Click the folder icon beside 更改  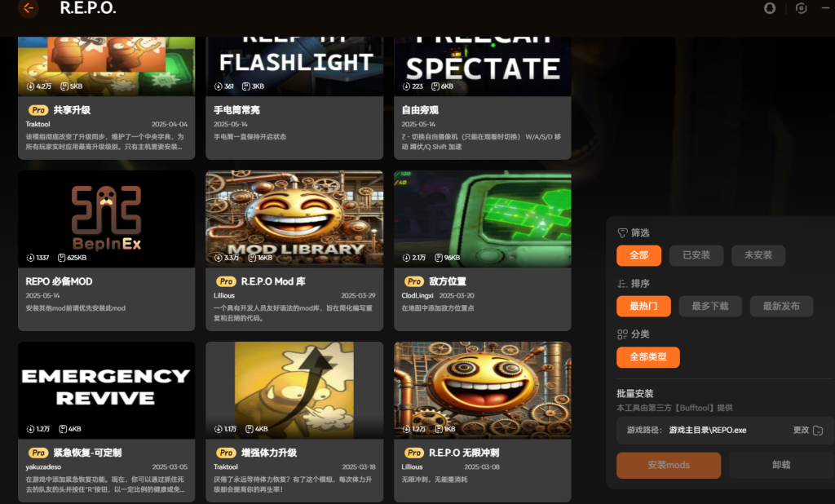coord(818,430)
